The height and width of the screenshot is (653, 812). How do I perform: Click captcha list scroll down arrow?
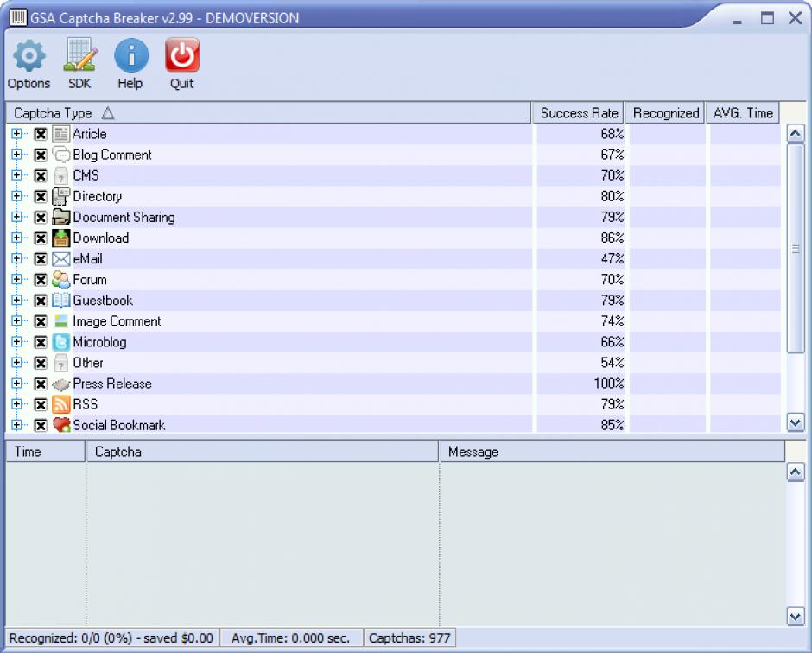pos(796,422)
